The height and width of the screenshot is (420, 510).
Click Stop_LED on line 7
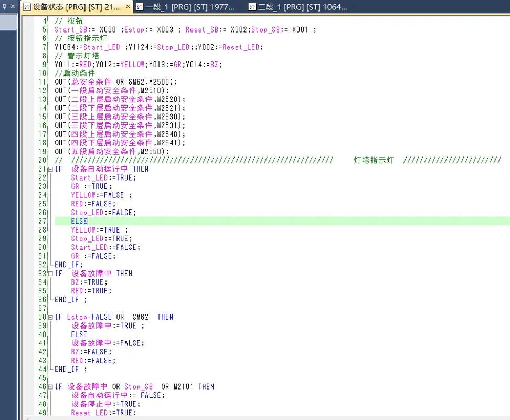(173, 47)
